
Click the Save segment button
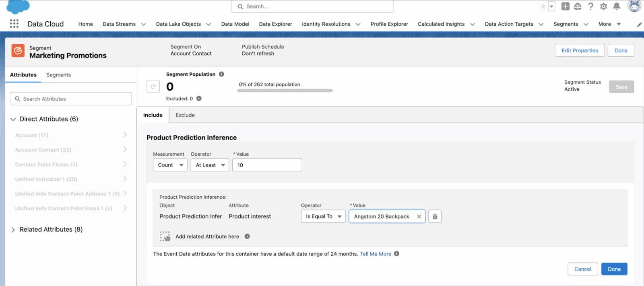tap(621, 87)
